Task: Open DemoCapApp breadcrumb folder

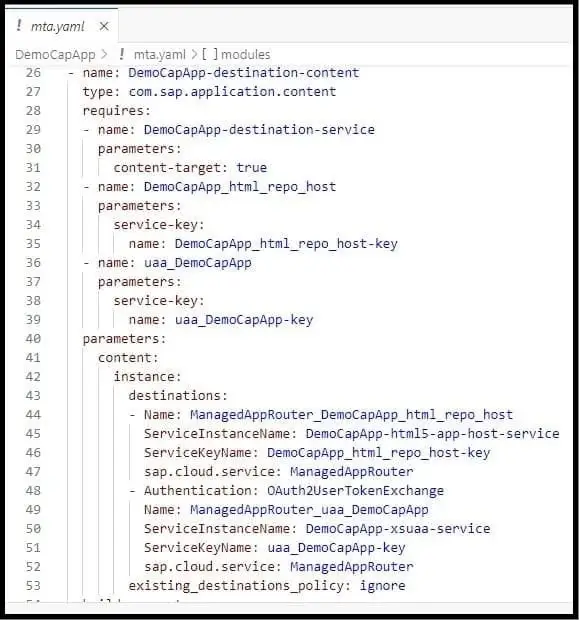Action: point(55,55)
